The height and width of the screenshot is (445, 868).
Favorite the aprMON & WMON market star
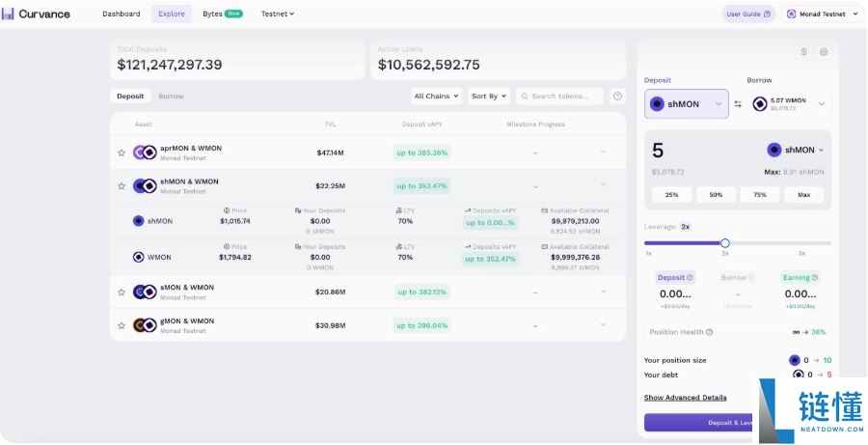coord(122,153)
